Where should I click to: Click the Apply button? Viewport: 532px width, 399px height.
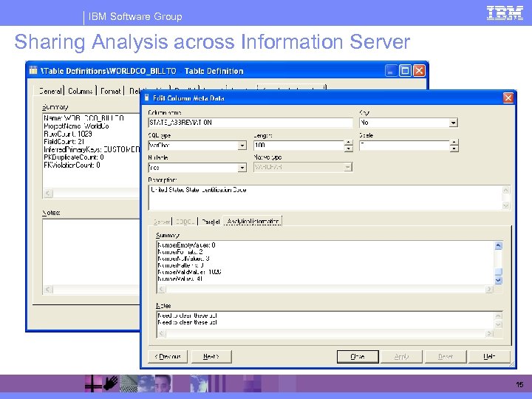click(401, 357)
